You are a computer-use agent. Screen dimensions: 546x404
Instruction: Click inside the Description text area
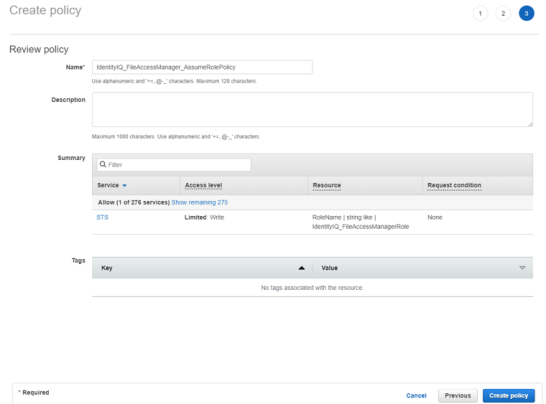(312, 109)
